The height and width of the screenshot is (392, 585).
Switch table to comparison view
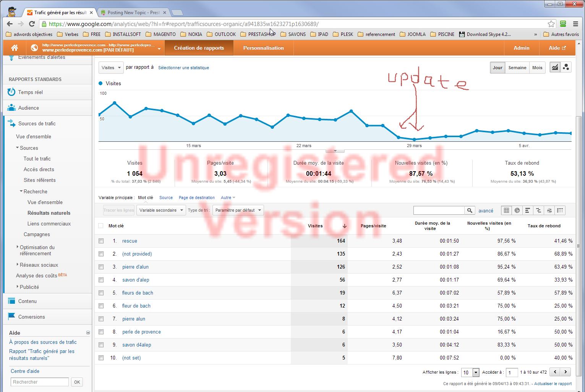coord(538,210)
